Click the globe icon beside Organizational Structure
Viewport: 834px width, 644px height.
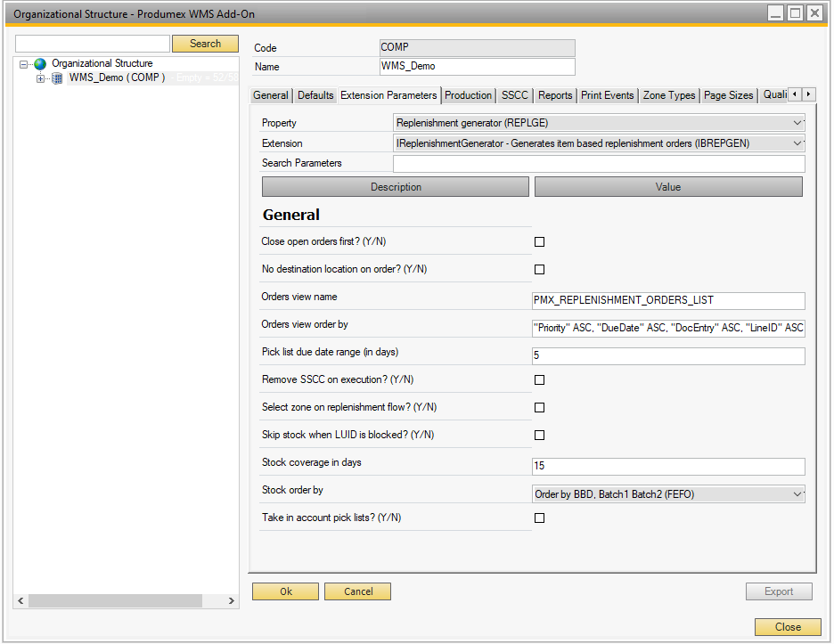[39, 64]
